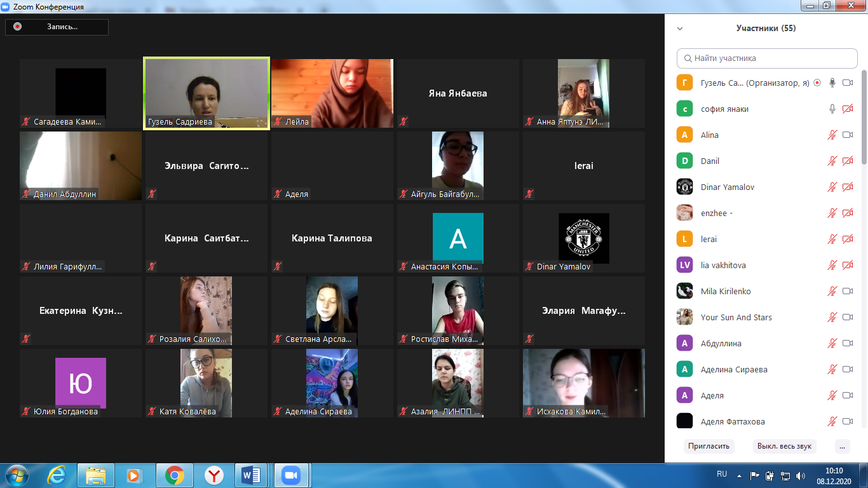The height and width of the screenshot is (488, 868).
Task: Click the Word icon in taskbar
Action: (x=252, y=475)
